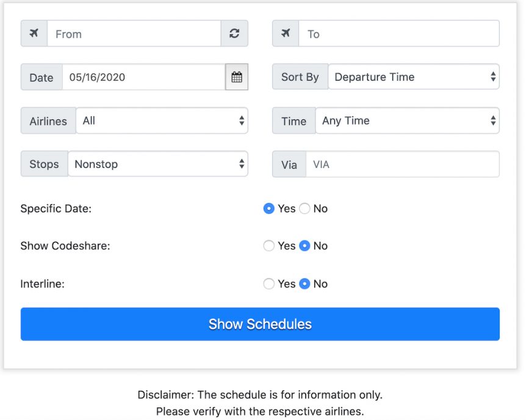Select Yes for Specific Date
The height and width of the screenshot is (420, 526).
coord(268,208)
